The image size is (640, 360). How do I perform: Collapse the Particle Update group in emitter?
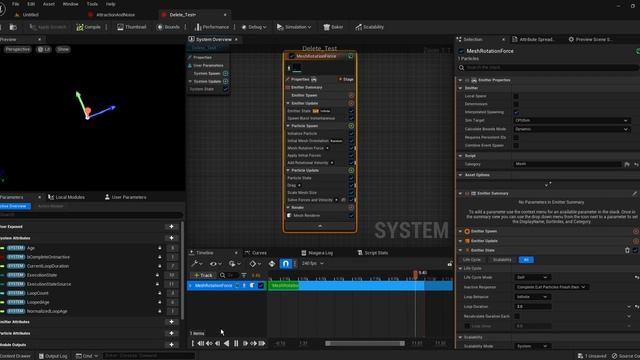[x=288, y=170]
